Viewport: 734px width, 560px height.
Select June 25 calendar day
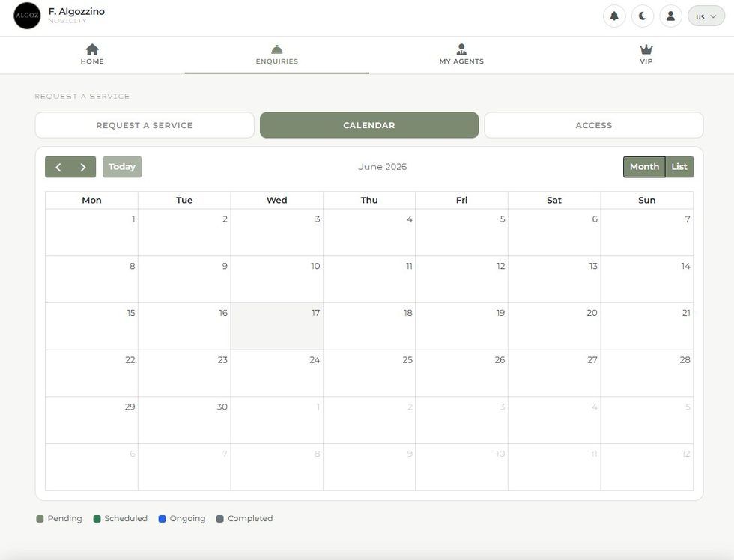click(x=368, y=374)
